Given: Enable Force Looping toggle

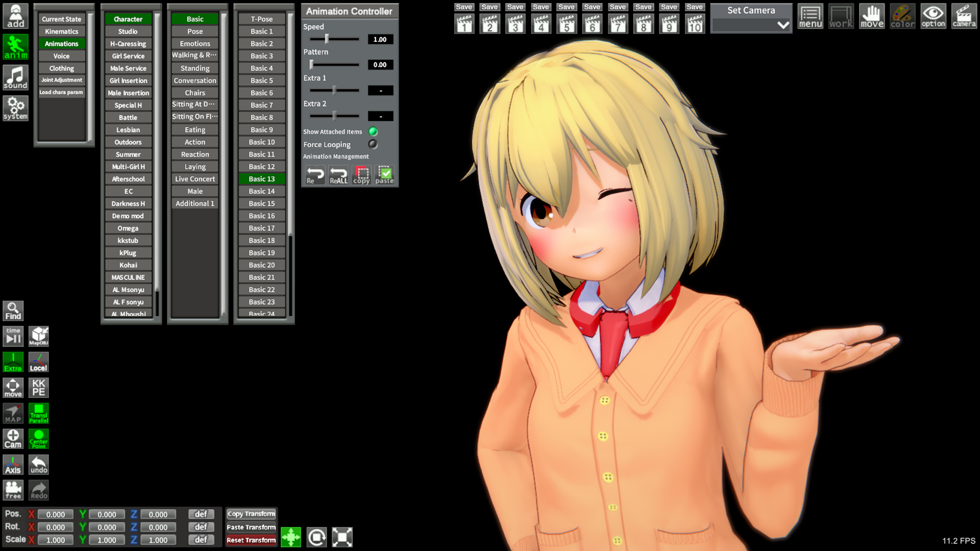Looking at the screenshot, I should 373,144.
